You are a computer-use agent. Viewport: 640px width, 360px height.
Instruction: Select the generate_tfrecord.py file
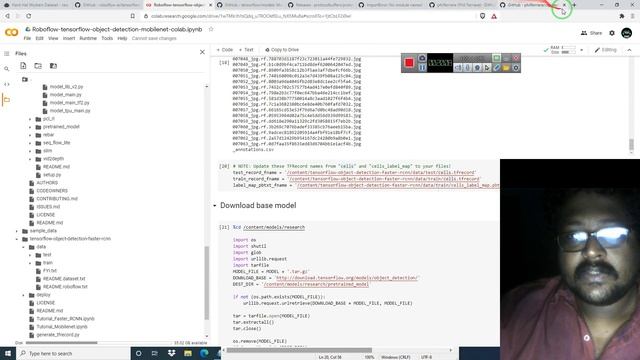coord(58,335)
